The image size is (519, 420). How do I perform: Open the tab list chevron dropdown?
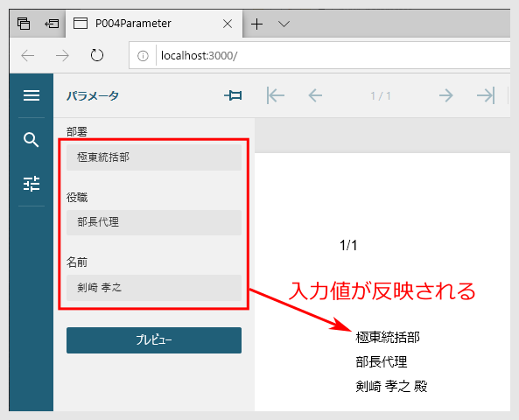[x=284, y=24]
